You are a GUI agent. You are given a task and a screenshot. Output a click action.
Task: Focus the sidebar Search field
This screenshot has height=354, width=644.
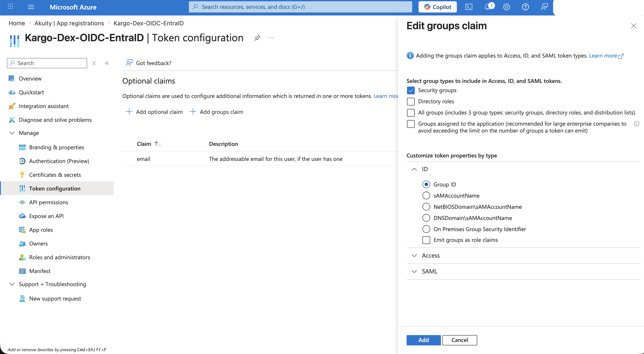pos(47,63)
